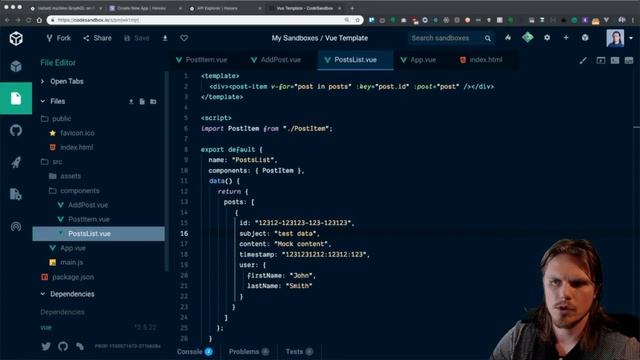Switch to split view layout icon
The height and width of the screenshot is (360, 640).
pos(615,60)
